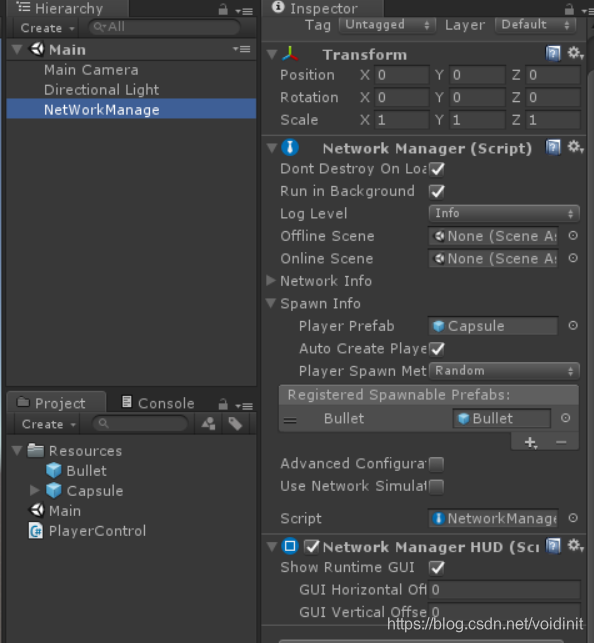The height and width of the screenshot is (643, 594).
Task: Open Network Manager script help icon
Action: point(553,147)
